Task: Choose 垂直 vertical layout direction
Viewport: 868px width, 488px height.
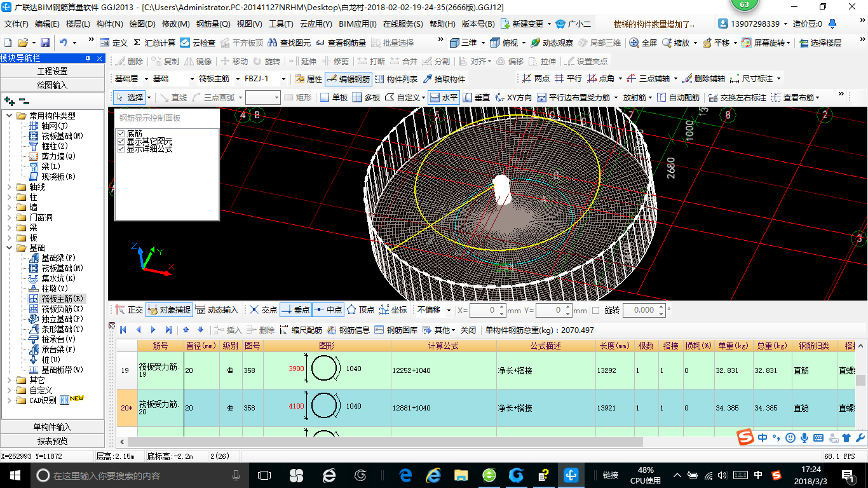Action: click(477, 97)
